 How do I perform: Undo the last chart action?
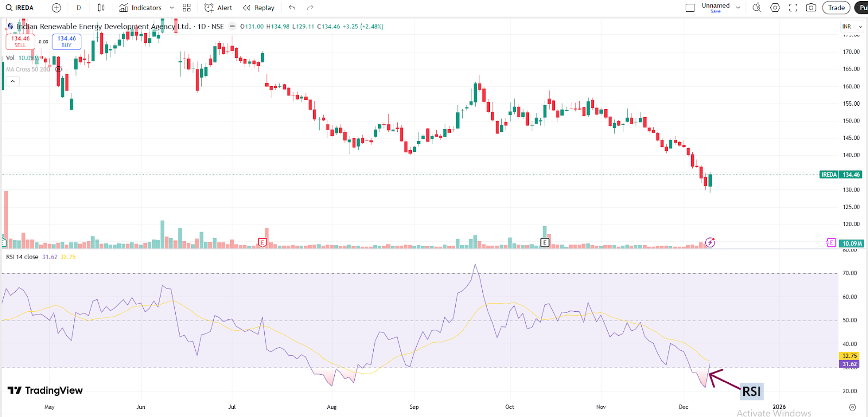pyautogui.click(x=292, y=8)
